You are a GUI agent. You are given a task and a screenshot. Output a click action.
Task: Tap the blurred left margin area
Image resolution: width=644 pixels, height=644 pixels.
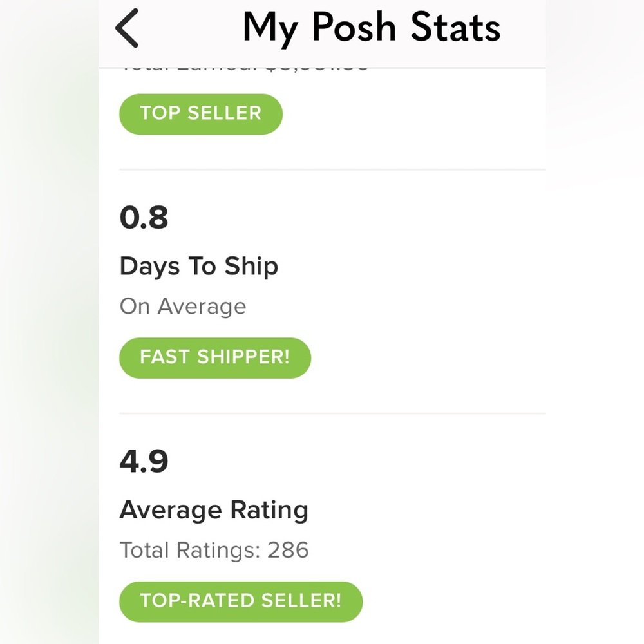(50, 322)
